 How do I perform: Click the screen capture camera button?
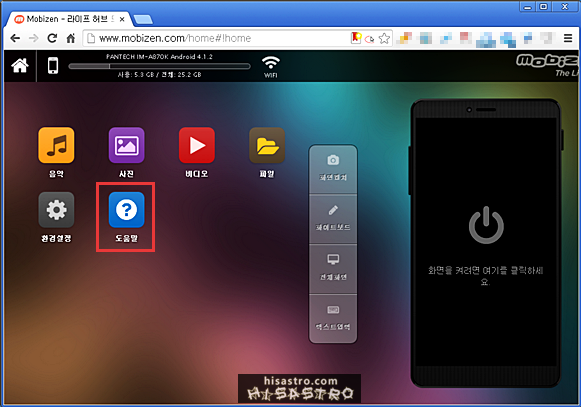coord(333,169)
